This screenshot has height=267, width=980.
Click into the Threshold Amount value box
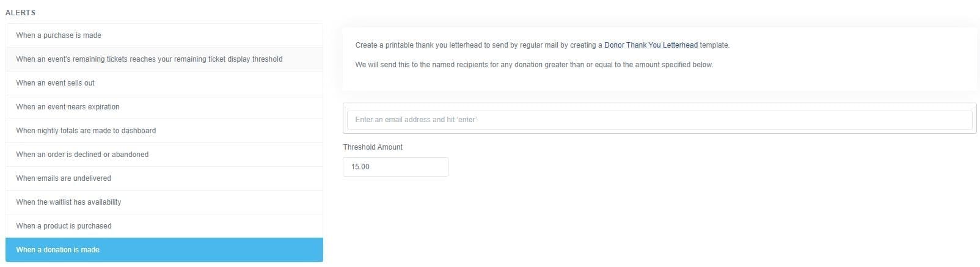pyautogui.click(x=395, y=167)
